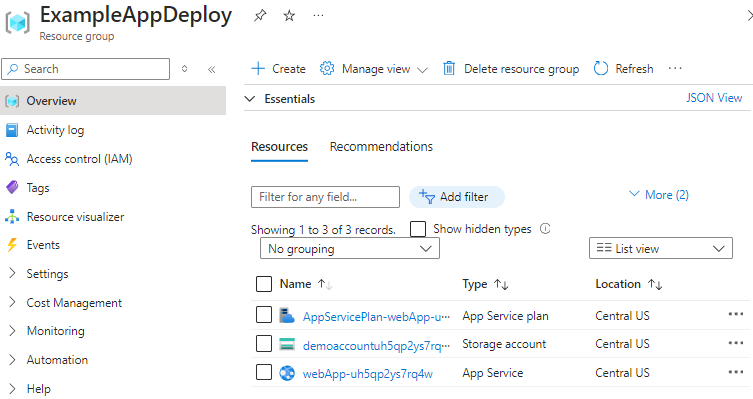Click the info icon next to Show hidden types
Image resolution: width=753 pixels, height=399 pixels.
pyautogui.click(x=545, y=229)
